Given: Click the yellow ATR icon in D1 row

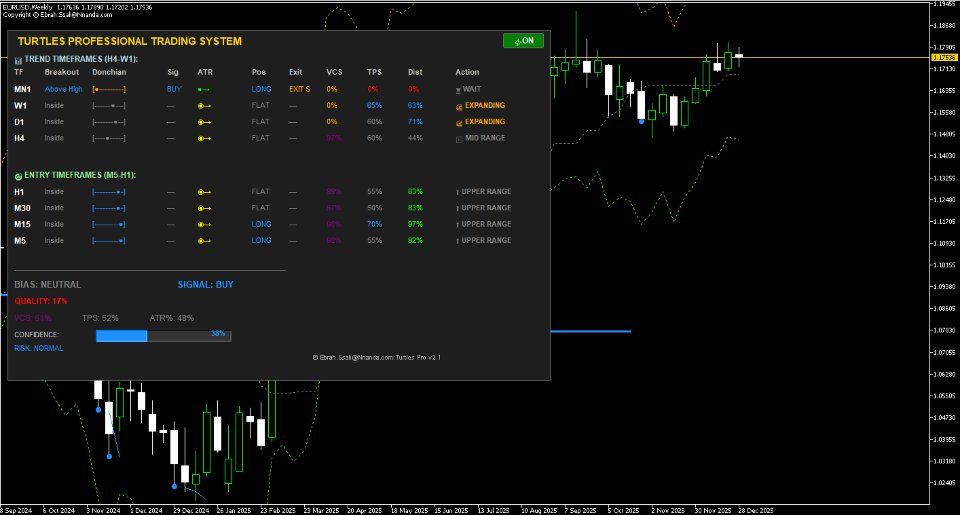Looking at the screenshot, I should coord(204,122).
